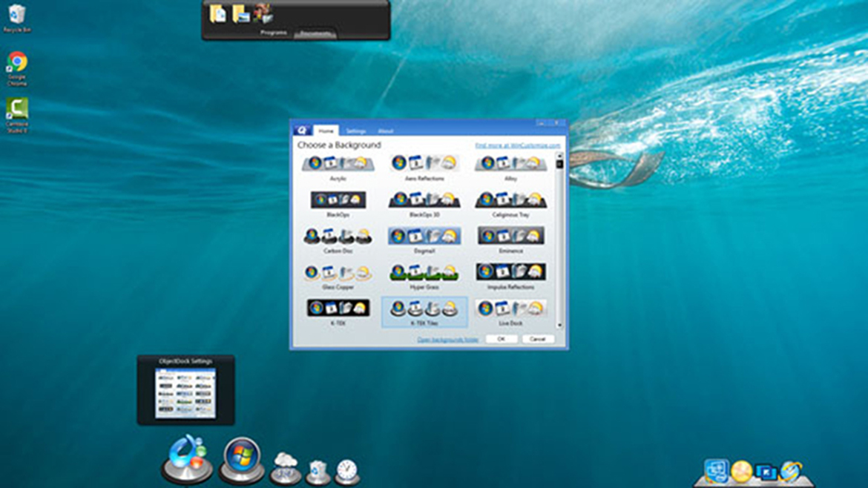Open first document folder in tabbed dock
Screen dimensions: 868x488
click(217, 14)
